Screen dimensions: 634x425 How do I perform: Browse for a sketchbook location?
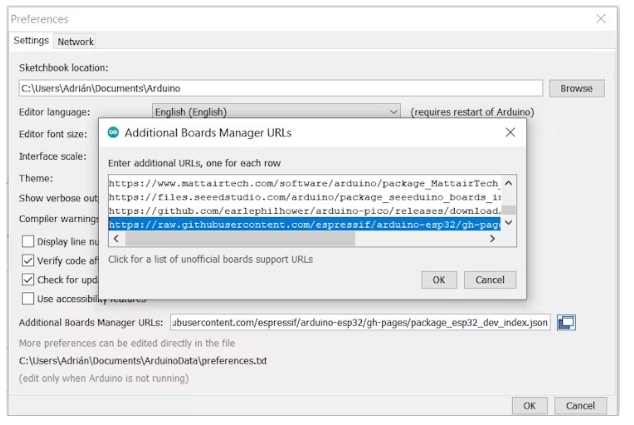point(576,88)
